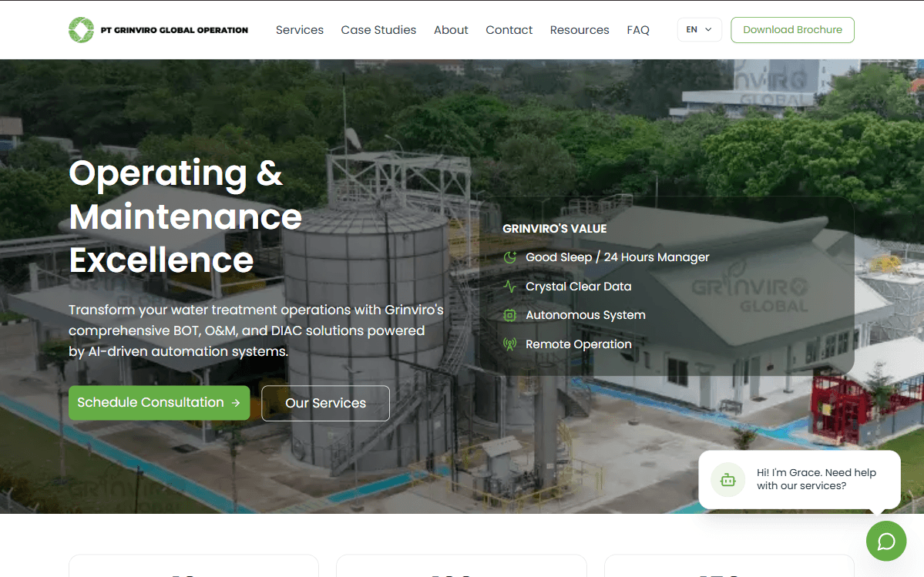Click the moon icon beside Good Sleep
Viewport: 924px width, 577px height.
pos(509,257)
